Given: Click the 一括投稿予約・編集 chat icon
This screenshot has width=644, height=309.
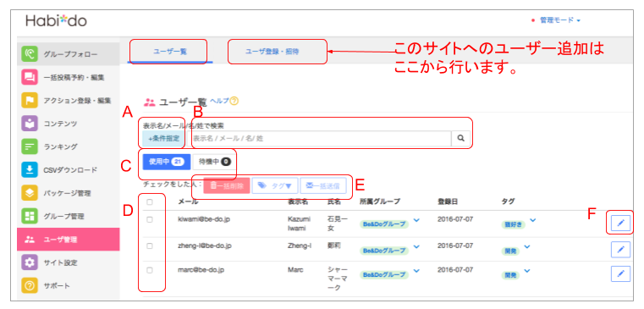Looking at the screenshot, I should point(30,77).
